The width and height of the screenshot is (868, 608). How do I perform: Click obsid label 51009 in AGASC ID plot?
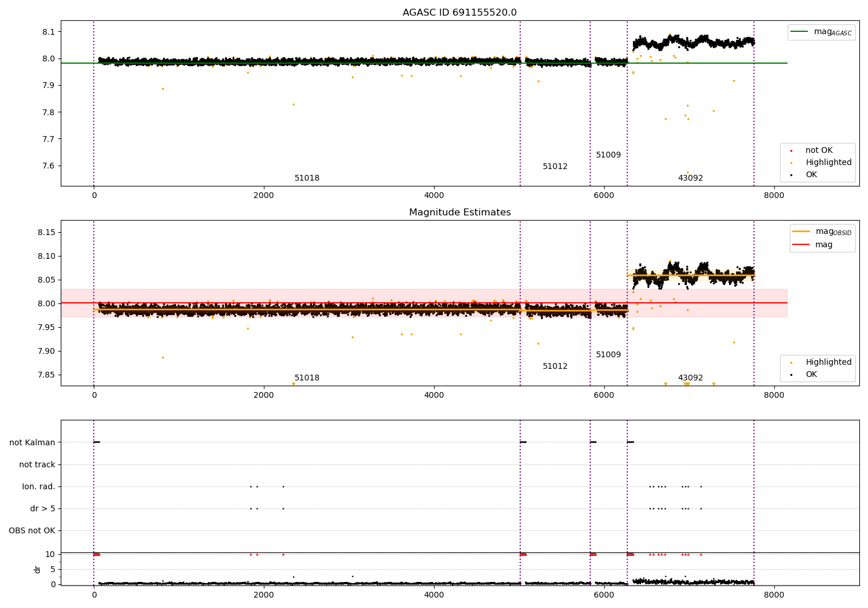pyautogui.click(x=608, y=155)
